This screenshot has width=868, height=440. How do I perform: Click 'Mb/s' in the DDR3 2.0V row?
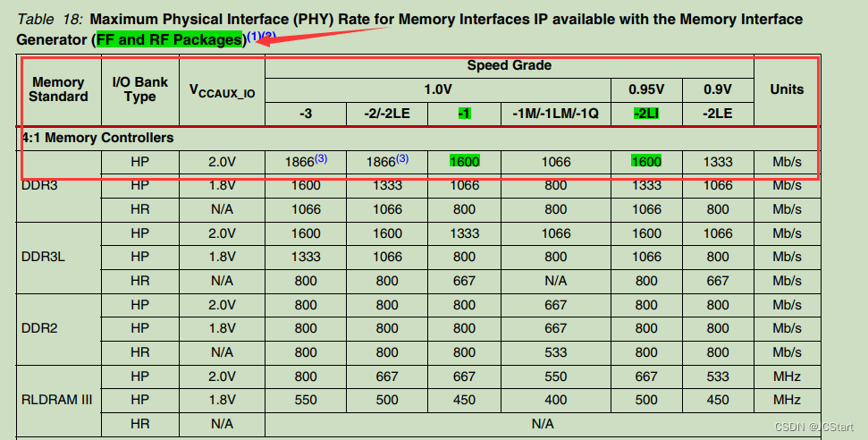(788, 161)
